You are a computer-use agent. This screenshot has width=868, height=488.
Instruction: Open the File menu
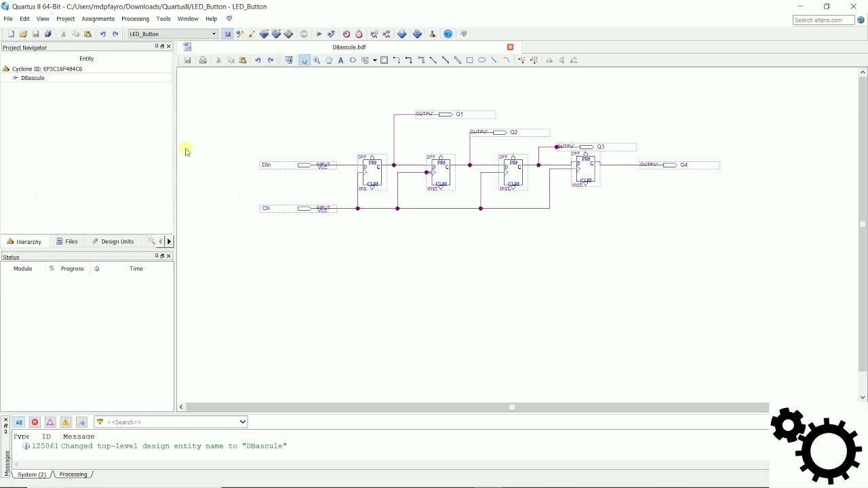click(8, 19)
